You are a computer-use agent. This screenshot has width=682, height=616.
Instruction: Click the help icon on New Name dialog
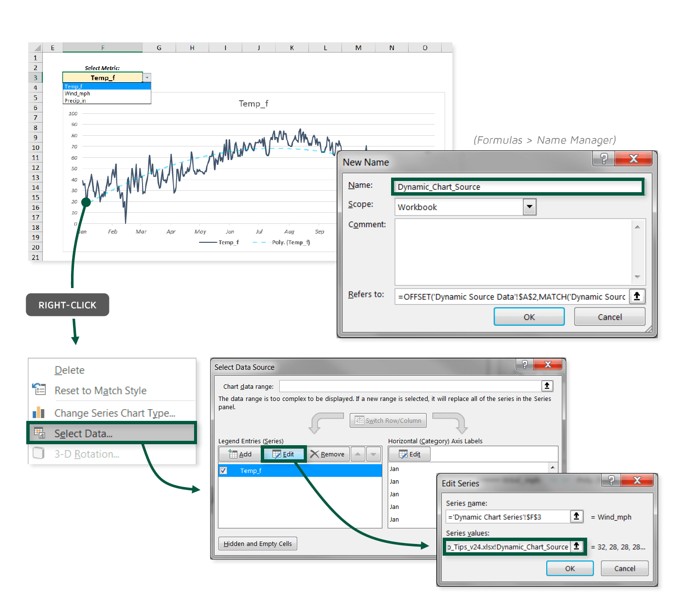click(x=603, y=159)
